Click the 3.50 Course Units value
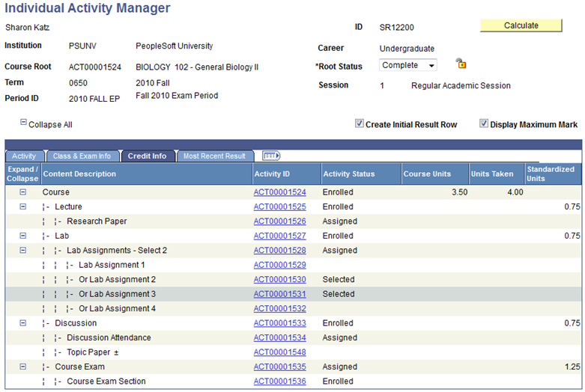Image resolution: width=585 pixels, height=392 pixels. (x=460, y=192)
